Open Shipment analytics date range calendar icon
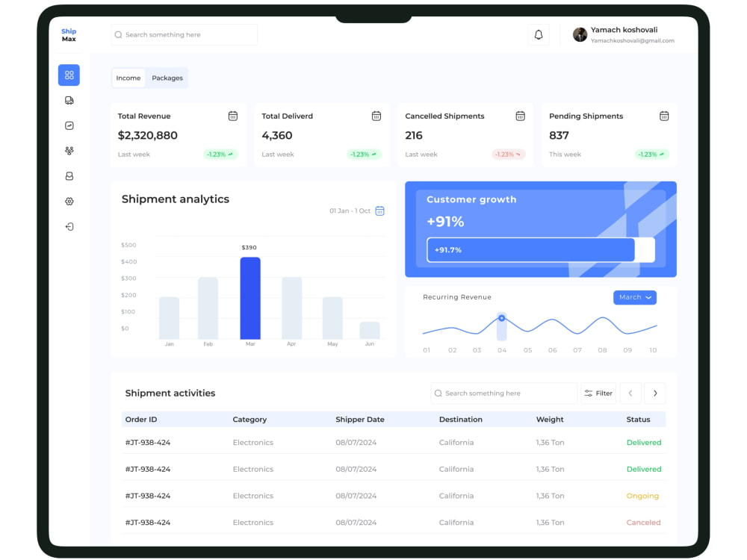Viewport: 747px width, 560px height. click(379, 211)
